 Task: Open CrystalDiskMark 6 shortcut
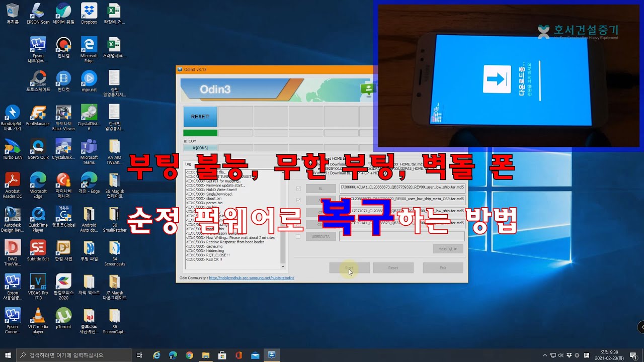click(89, 118)
